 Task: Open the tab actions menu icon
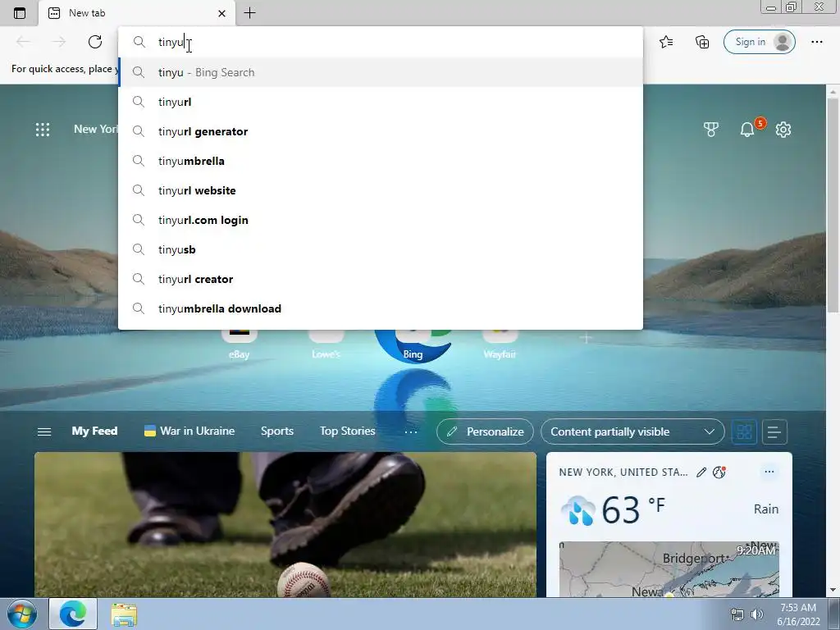(x=20, y=13)
